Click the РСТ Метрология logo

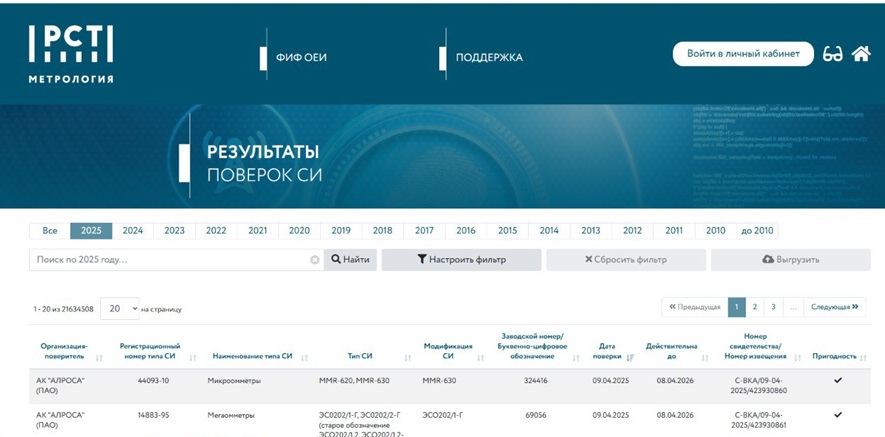click(71, 54)
